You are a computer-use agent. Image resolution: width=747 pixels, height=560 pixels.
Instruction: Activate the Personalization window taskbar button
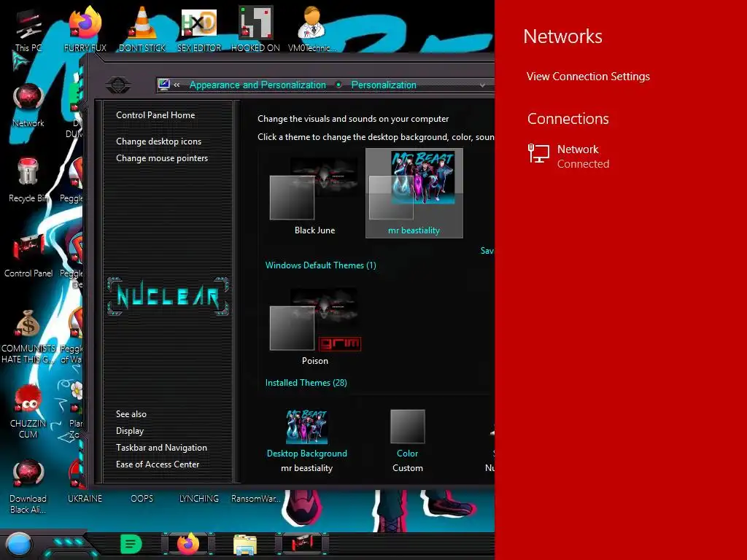point(302,544)
